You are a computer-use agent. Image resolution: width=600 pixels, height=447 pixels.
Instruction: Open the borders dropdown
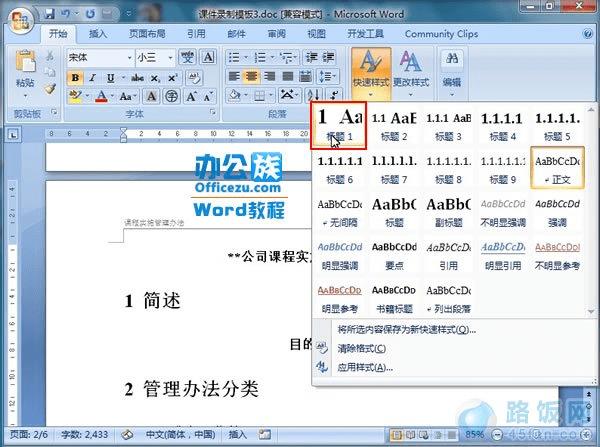pyautogui.click(x=271, y=95)
